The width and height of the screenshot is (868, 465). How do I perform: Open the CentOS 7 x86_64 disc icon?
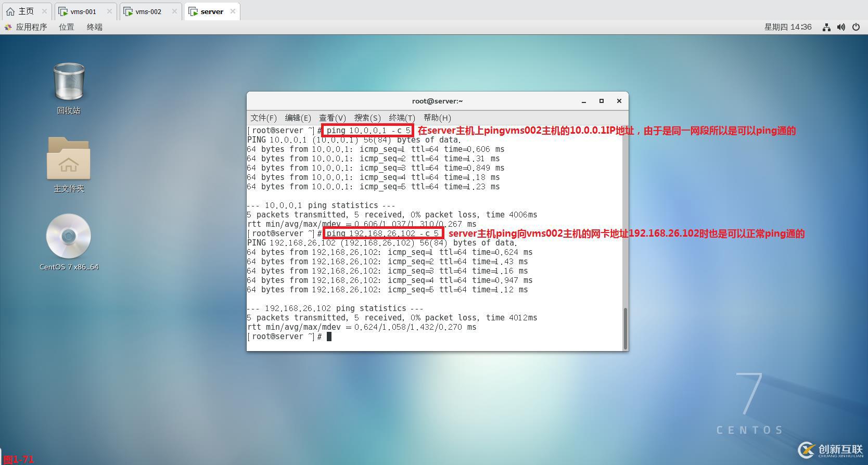[x=69, y=236]
